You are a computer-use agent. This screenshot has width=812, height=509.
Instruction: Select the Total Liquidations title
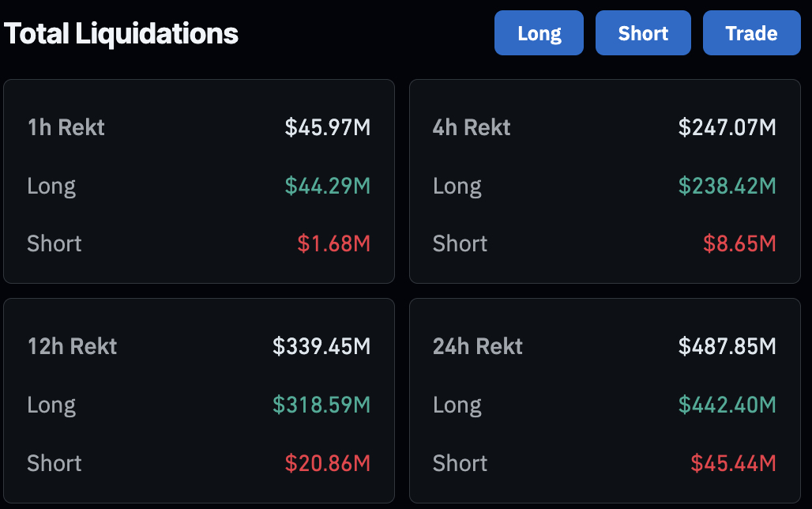tap(120, 32)
